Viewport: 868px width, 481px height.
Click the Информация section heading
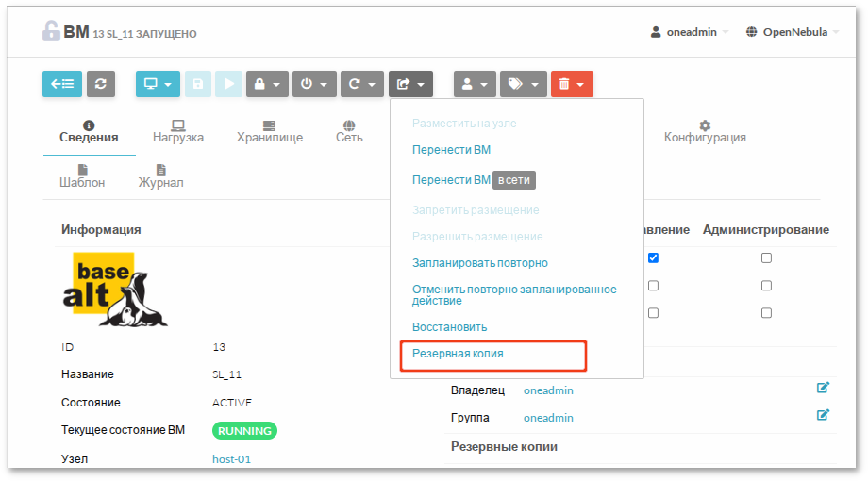(101, 230)
